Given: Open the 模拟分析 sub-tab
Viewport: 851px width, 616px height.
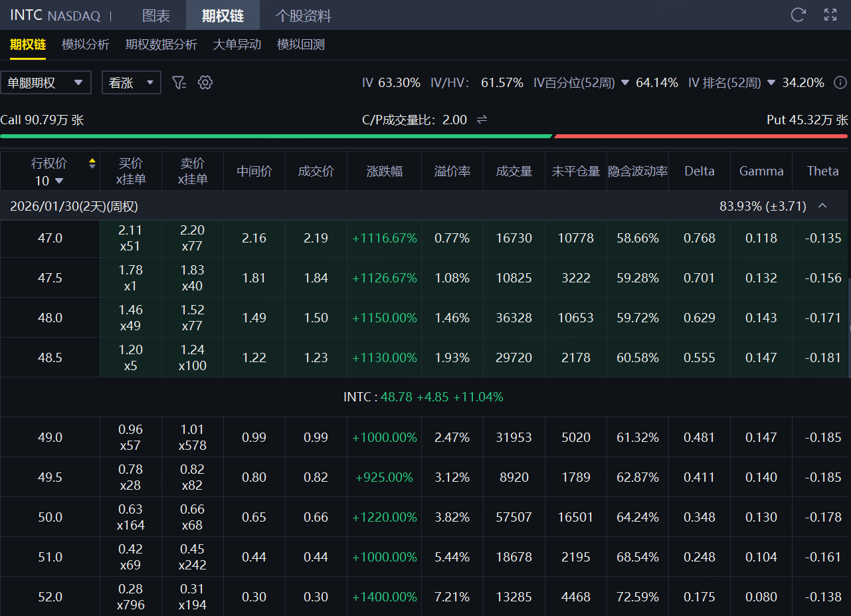Looking at the screenshot, I should point(86,45).
